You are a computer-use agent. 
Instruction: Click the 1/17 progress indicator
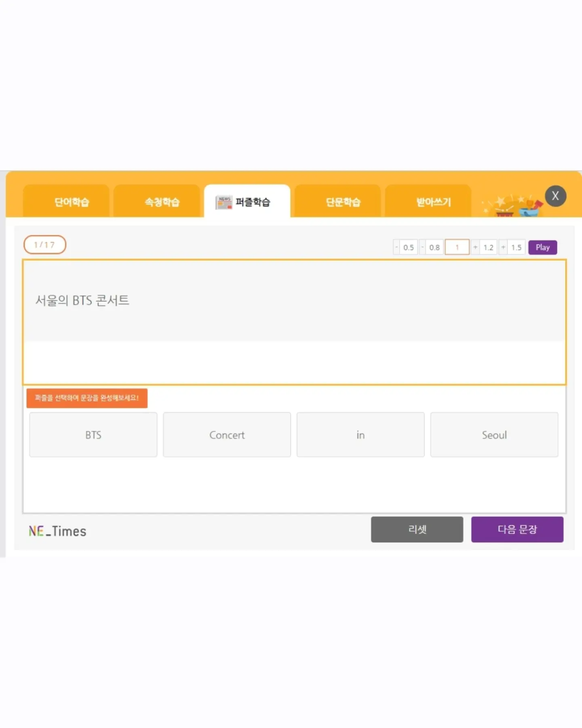(44, 245)
